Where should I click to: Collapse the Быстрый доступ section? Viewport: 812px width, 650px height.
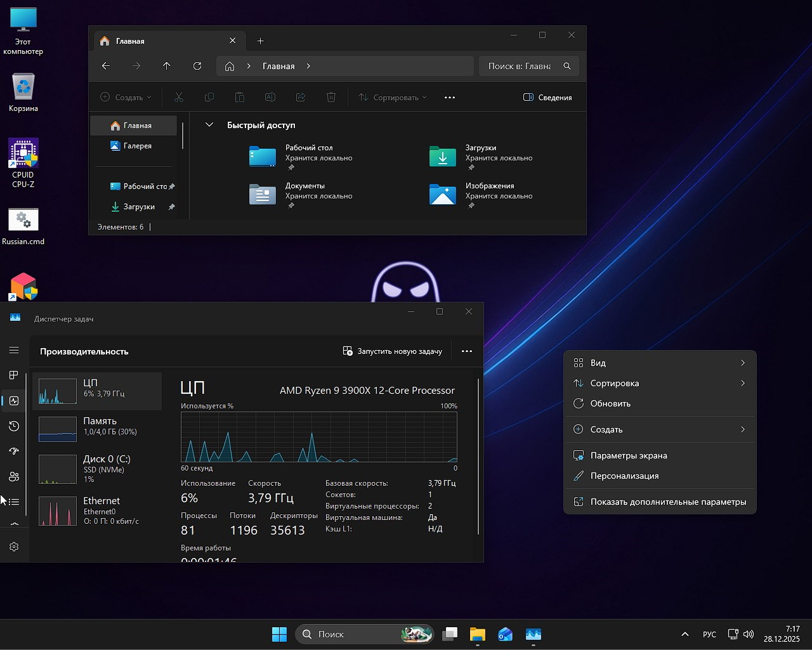point(209,125)
